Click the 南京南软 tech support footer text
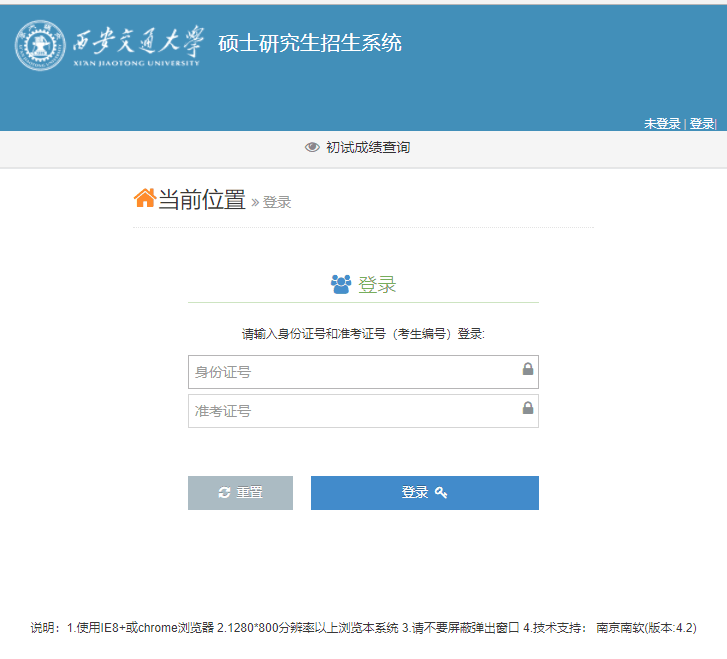Image resolution: width=727 pixels, height=659 pixels. click(x=619, y=628)
